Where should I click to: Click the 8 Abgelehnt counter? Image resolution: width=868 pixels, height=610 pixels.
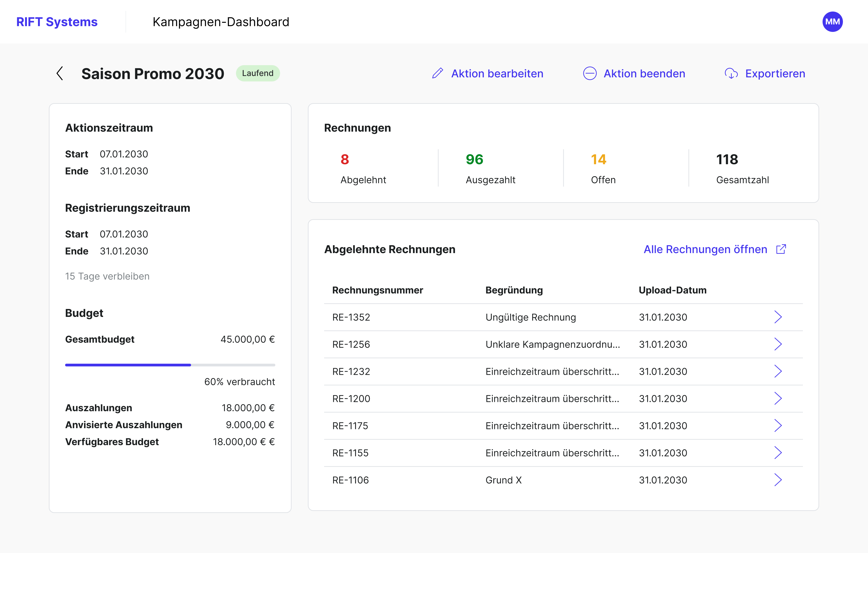[363, 168]
